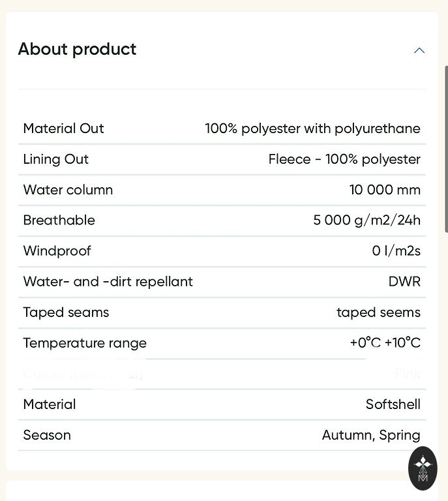Click the Softshell material value
448x501 pixels.
(x=393, y=404)
